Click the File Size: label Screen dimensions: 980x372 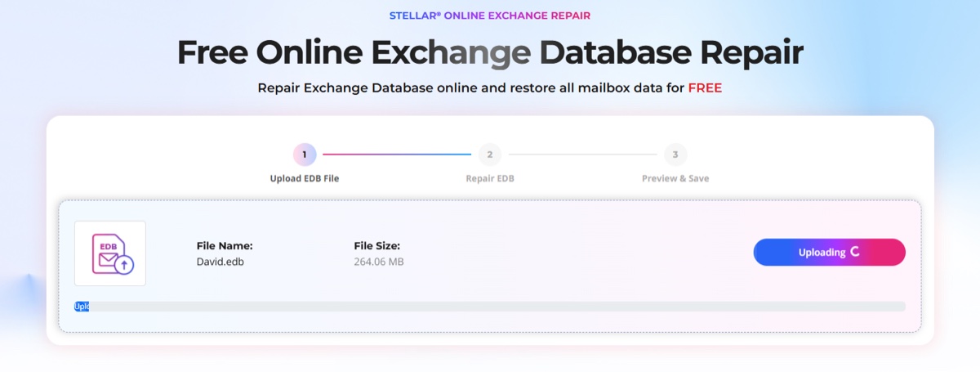tap(376, 245)
